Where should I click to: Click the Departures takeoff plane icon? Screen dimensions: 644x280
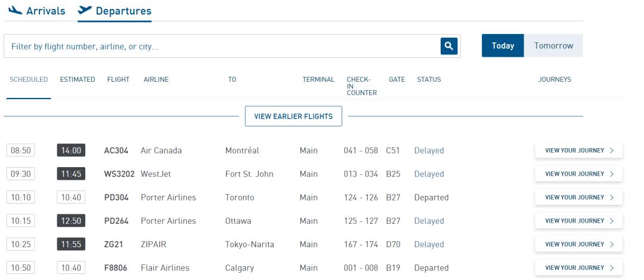(x=85, y=10)
